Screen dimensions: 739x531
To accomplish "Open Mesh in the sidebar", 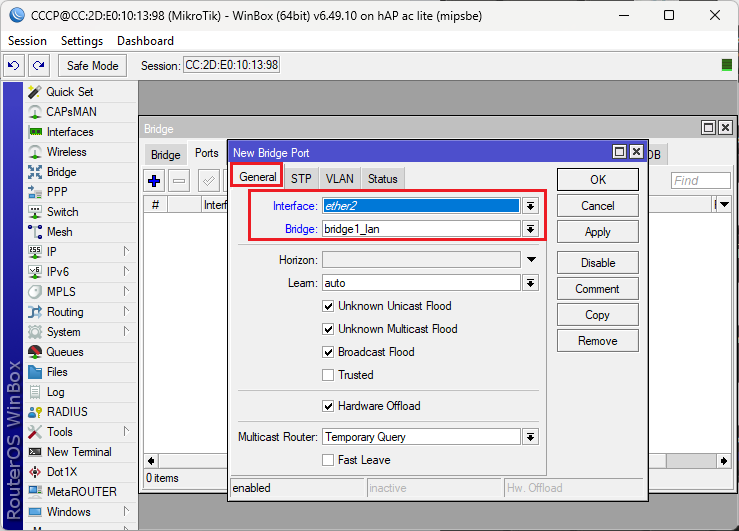I will click(59, 232).
